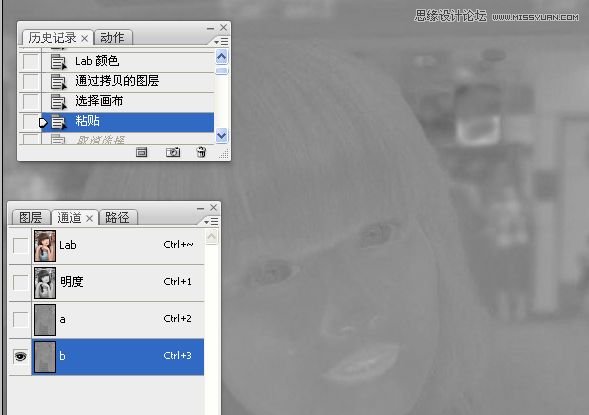This screenshot has width=589, height=415.
Task: Create new snapshot camera icon
Action: click(x=173, y=152)
